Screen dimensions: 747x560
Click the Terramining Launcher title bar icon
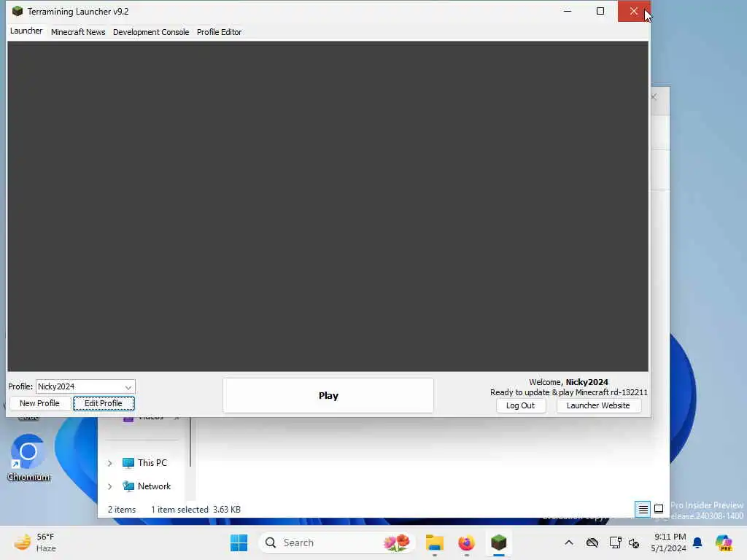click(18, 11)
